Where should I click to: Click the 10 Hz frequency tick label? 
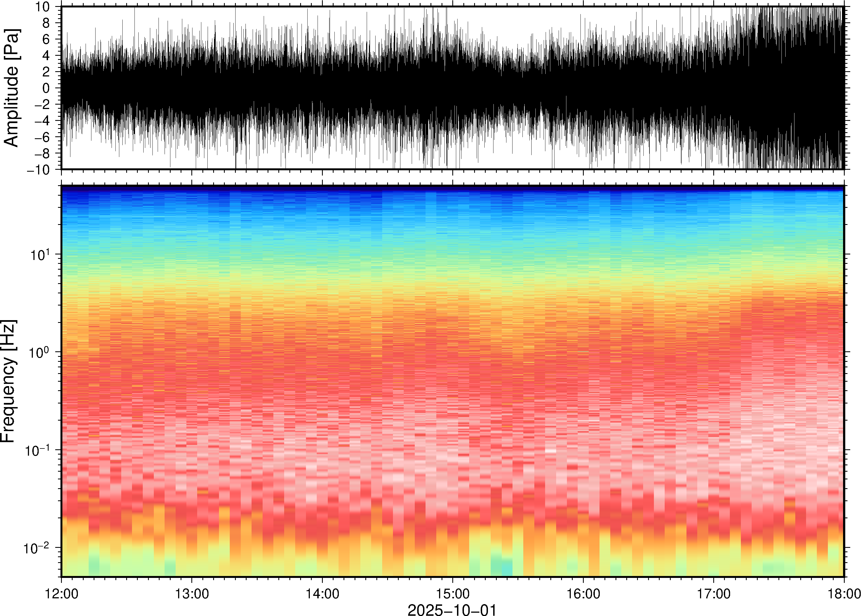[39, 255]
